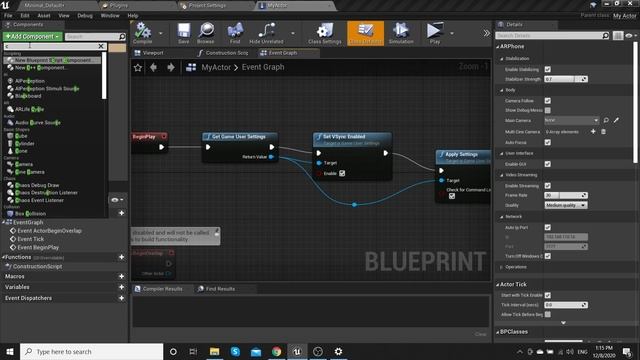Expand the Operations section

click(x=502, y=267)
